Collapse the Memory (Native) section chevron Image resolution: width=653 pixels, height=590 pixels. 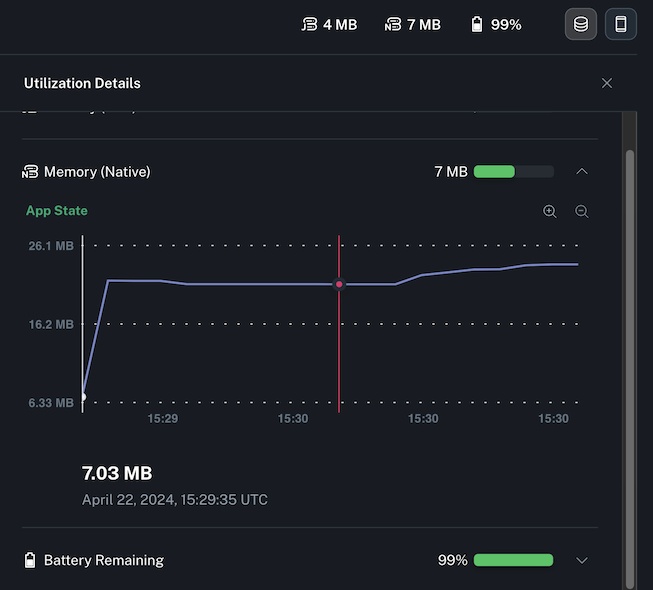click(x=582, y=171)
